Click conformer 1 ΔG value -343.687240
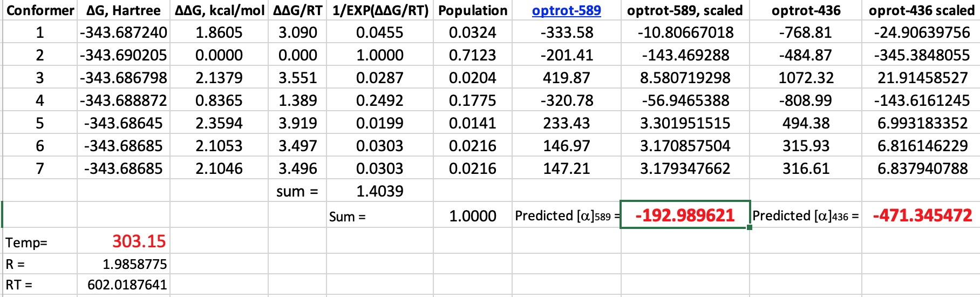Image resolution: width=980 pixels, height=297 pixels. [124, 33]
